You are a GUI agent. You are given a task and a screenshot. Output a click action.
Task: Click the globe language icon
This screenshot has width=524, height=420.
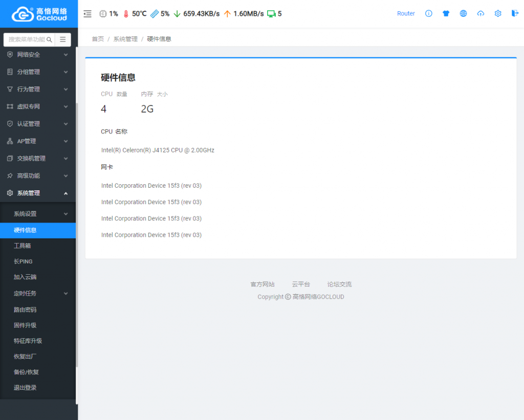[x=463, y=14]
